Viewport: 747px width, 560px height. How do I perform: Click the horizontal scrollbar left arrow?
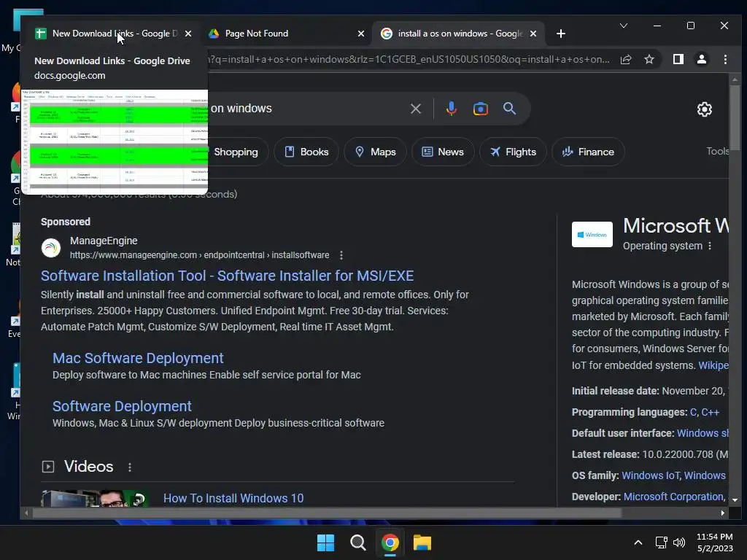click(27, 513)
